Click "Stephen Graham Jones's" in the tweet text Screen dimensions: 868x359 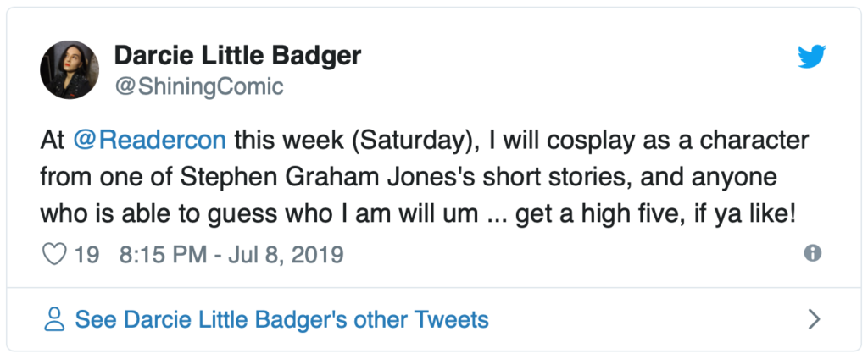(287, 178)
